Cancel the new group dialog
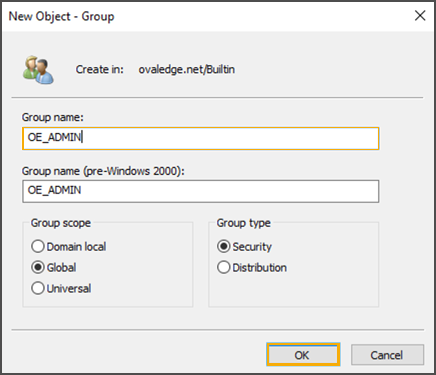This screenshot has height=375, width=436. coord(387,355)
